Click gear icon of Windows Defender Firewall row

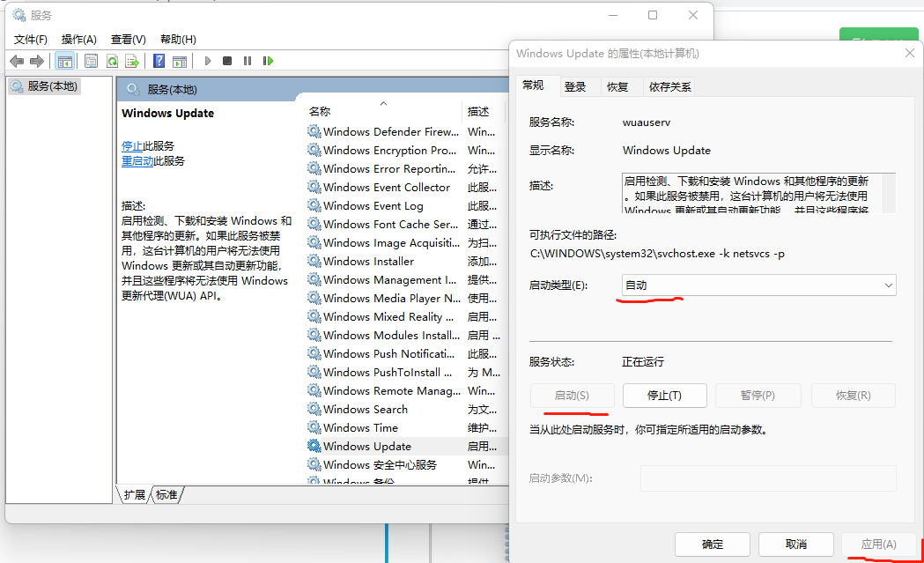tap(314, 131)
